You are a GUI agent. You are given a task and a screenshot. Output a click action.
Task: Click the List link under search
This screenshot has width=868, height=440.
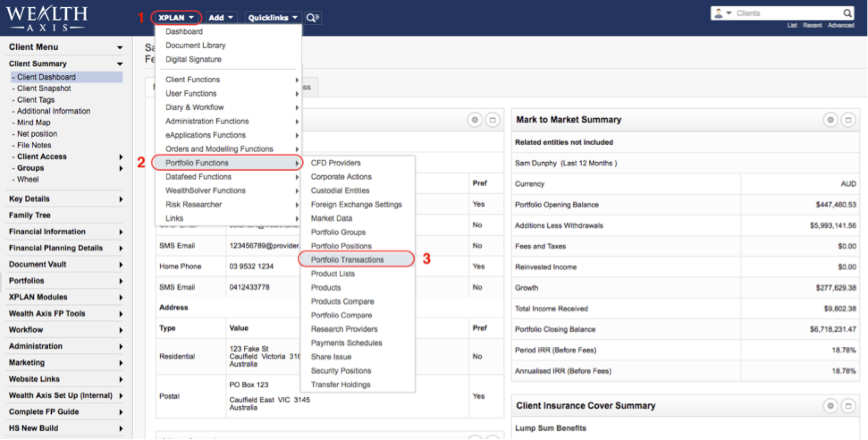pyautogui.click(x=792, y=25)
